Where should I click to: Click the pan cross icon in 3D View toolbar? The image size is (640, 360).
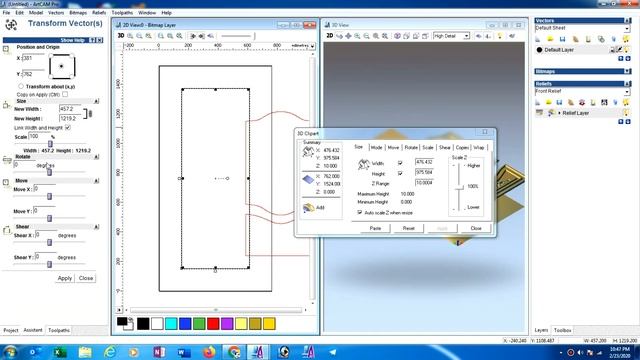coord(348,36)
